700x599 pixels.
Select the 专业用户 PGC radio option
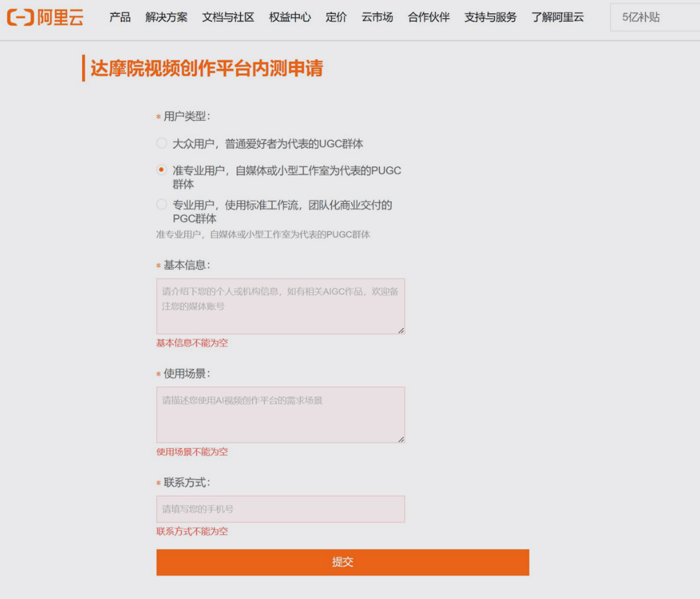pyautogui.click(x=161, y=205)
